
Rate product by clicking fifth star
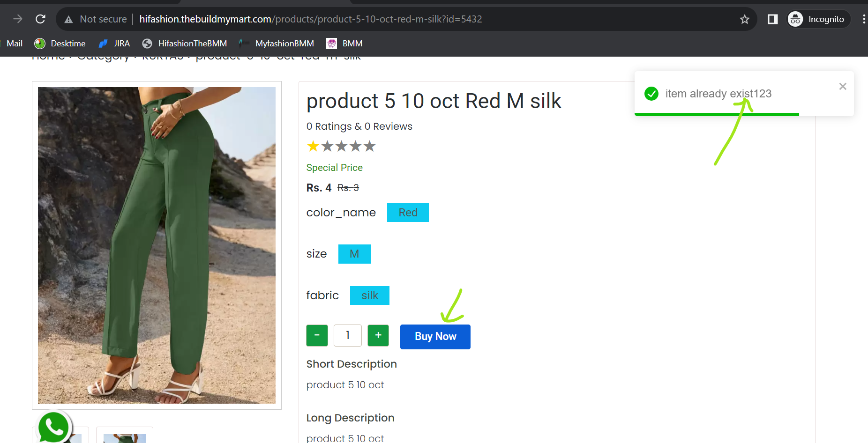pos(370,147)
